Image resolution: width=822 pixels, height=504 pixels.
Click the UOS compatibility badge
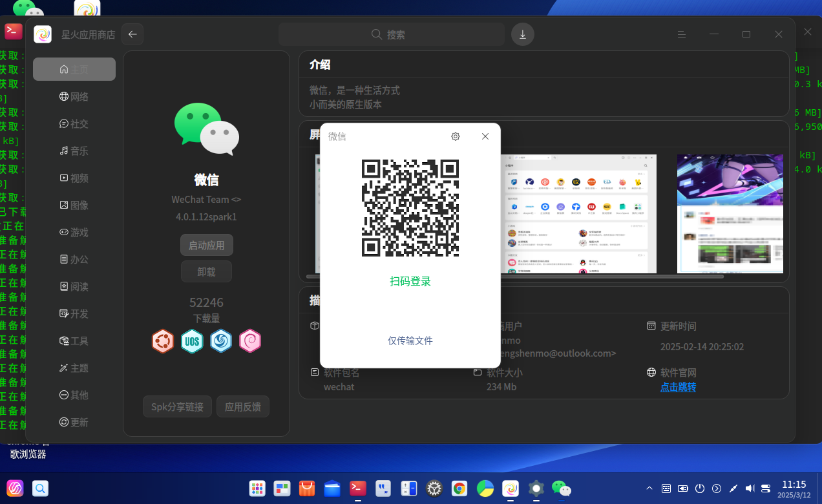coord(192,341)
